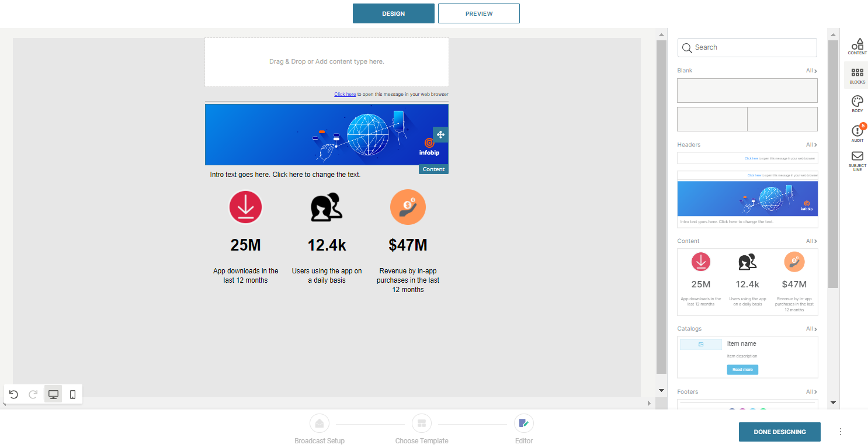This screenshot has height=448, width=868.
Task: Open the Subject Line envelope icon
Action: 857,159
